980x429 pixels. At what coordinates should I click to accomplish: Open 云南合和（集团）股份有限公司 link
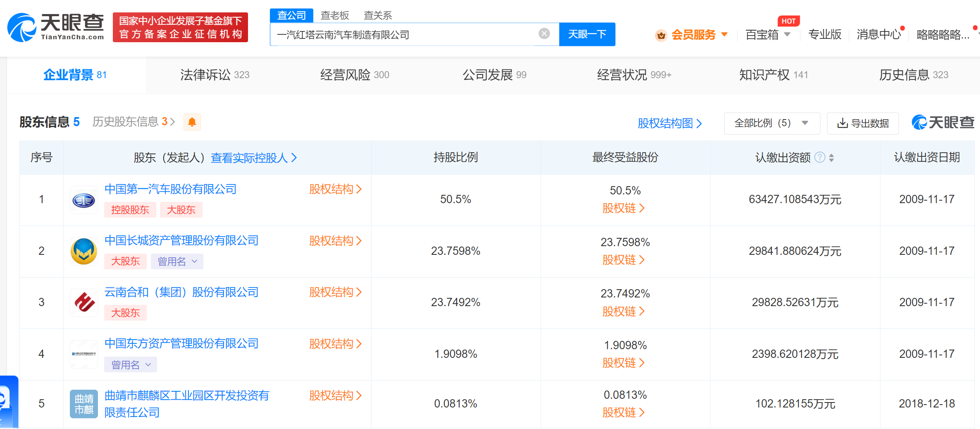tap(181, 292)
